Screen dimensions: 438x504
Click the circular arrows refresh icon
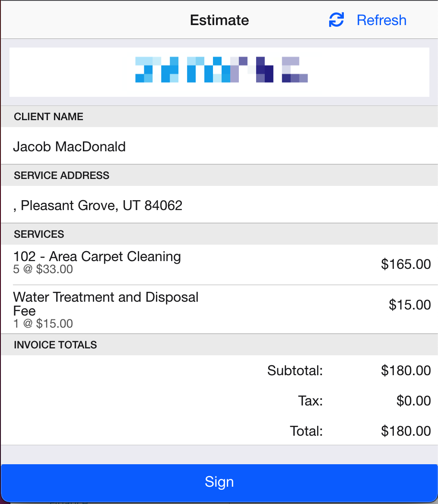coord(336,20)
